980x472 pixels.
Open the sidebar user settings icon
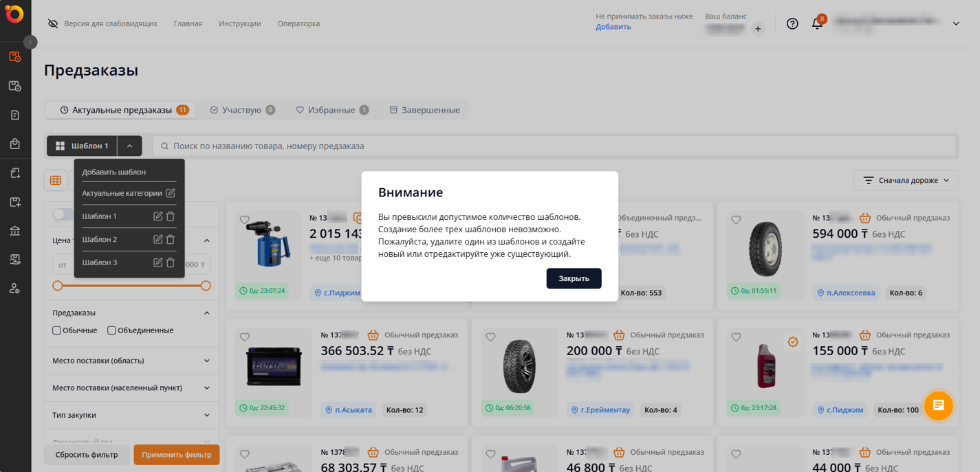14,289
